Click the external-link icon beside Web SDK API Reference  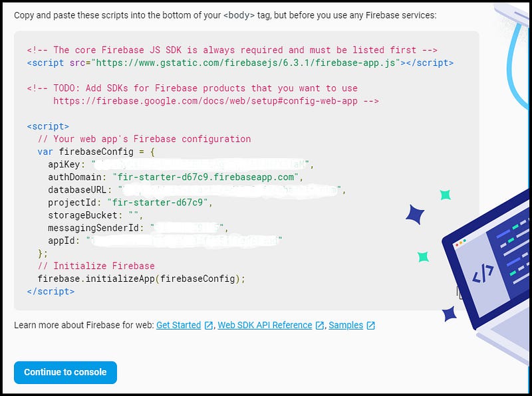(319, 326)
